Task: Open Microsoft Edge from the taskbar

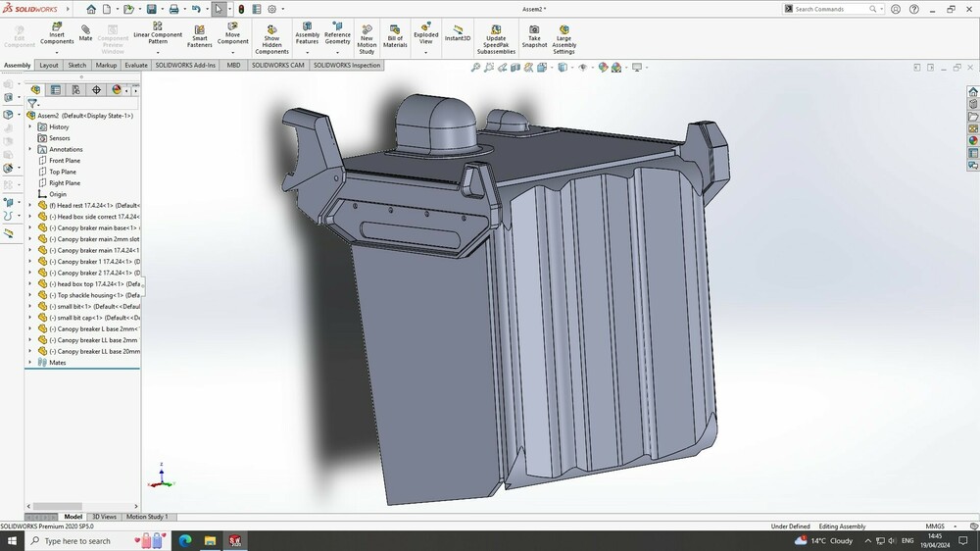Action: pos(184,541)
